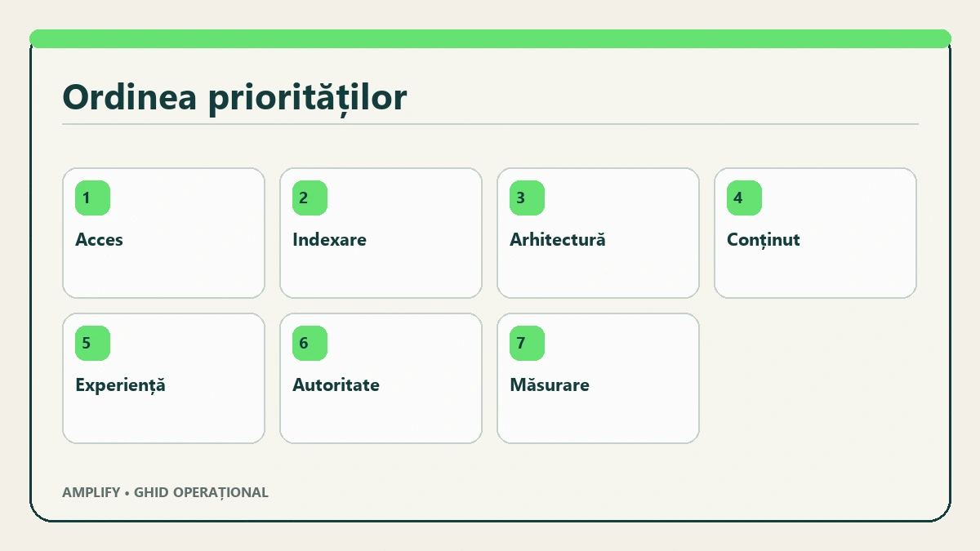Select the Indexare card label
Viewport: 980px width, 551px height.
[x=329, y=240]
